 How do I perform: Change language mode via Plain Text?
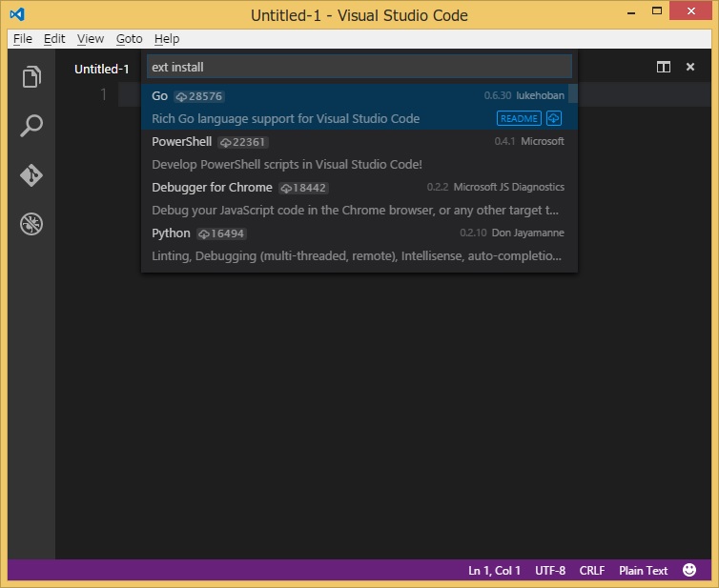(644, 571)
